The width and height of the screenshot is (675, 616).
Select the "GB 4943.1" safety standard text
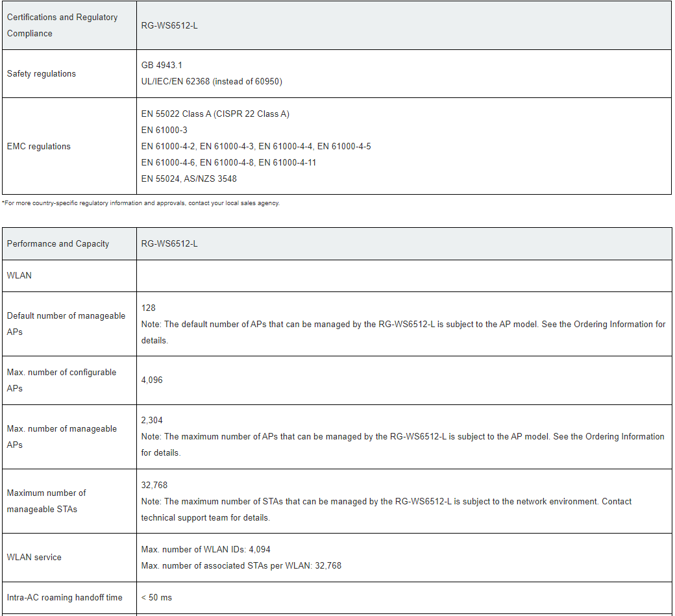tap(162, 66)
